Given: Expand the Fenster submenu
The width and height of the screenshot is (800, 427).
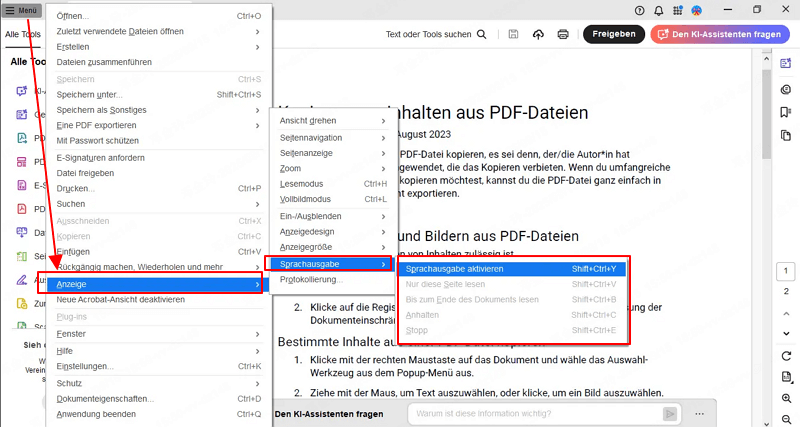Looking at the screenshot, I should pos(158,334).
